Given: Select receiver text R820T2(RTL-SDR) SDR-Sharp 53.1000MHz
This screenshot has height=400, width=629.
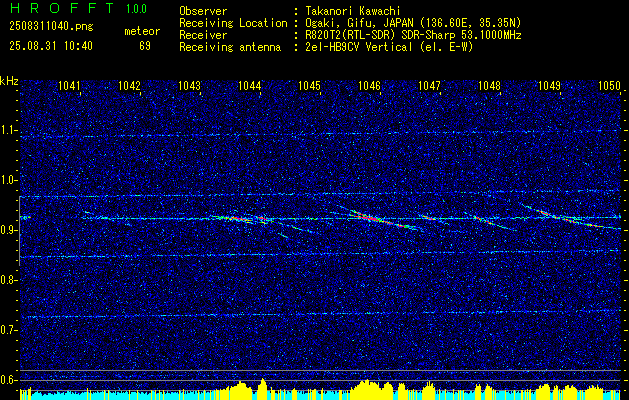Looking at the screenshot, I should pos(412,35).
